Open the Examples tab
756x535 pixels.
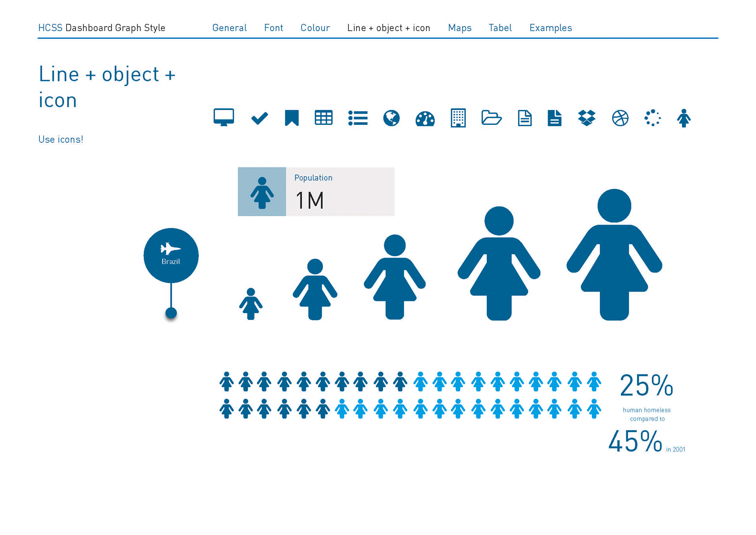550,28
